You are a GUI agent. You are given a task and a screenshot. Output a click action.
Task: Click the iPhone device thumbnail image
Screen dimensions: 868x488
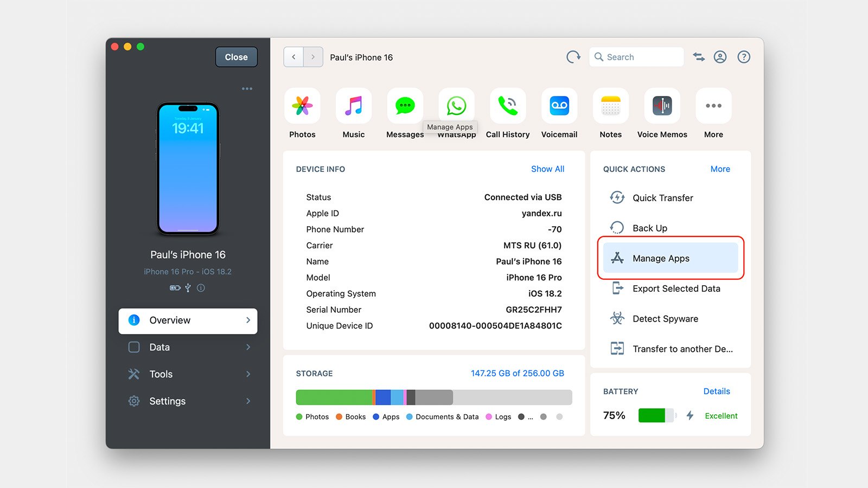pos(188,169)
